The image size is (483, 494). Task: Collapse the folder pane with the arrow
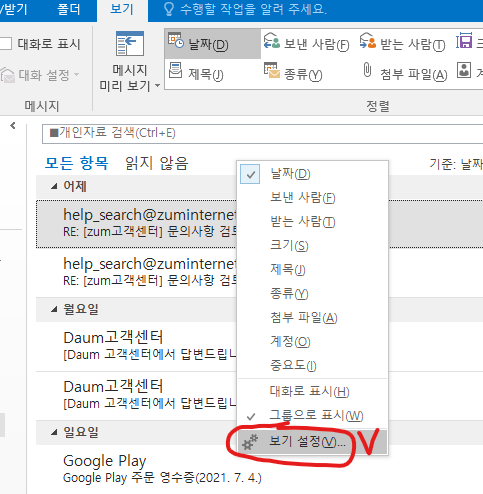click(13, 126)
